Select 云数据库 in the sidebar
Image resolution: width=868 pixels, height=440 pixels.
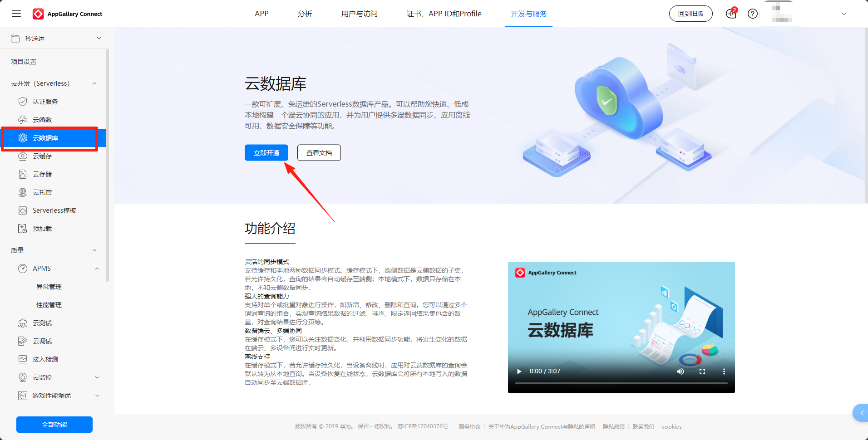point(54,138)
